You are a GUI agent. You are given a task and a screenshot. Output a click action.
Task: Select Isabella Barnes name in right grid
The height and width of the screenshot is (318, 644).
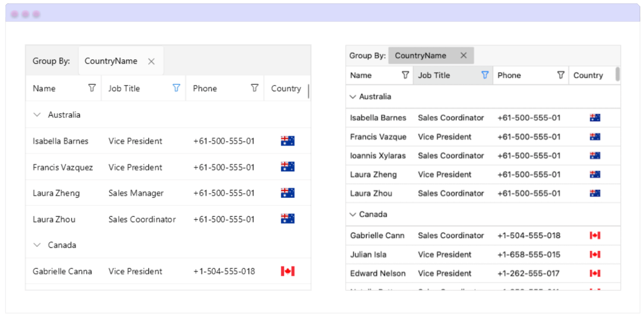378,118
